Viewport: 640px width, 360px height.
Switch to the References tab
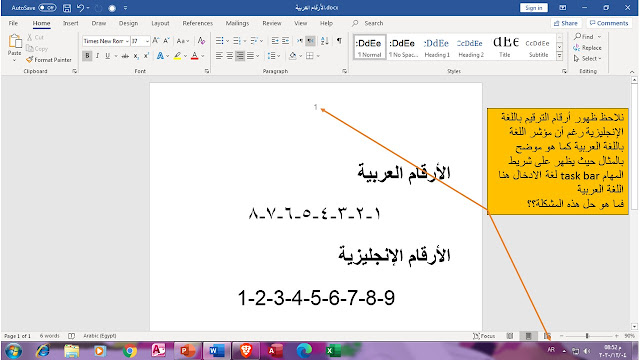point(198,23)
